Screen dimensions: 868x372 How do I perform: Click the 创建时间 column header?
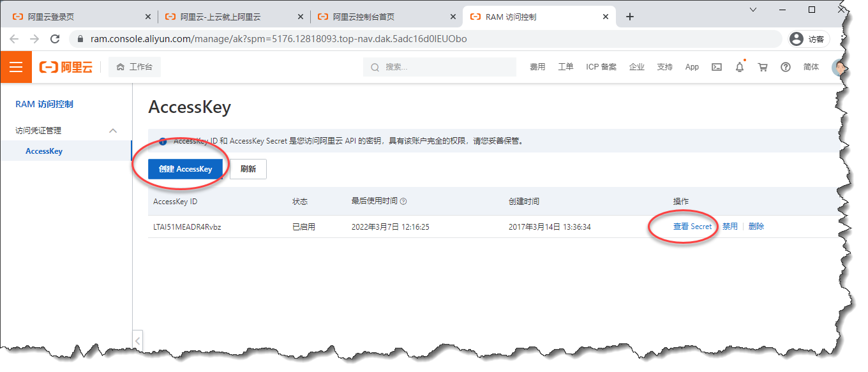[x=524, y=202]
